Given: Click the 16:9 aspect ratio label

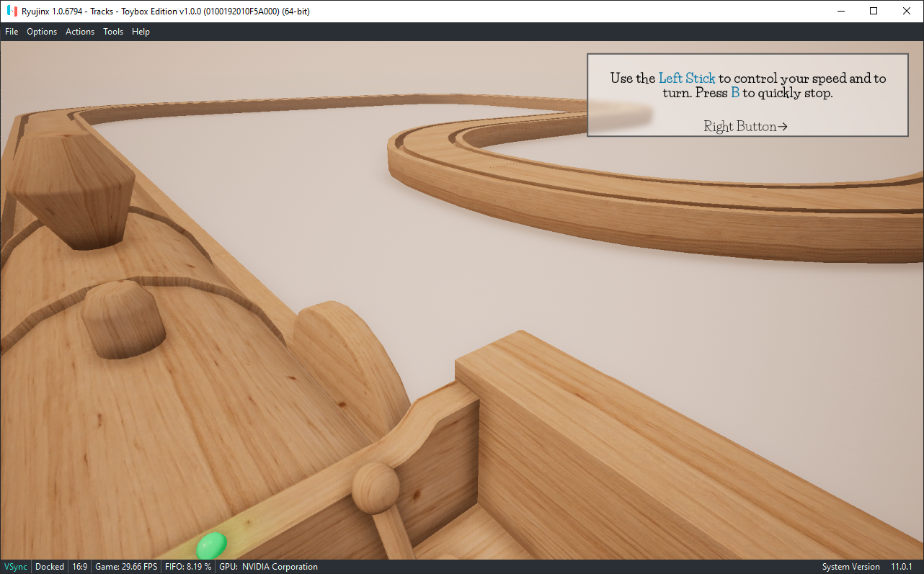Looking at the screenshot, I should [x=79, y=567].
